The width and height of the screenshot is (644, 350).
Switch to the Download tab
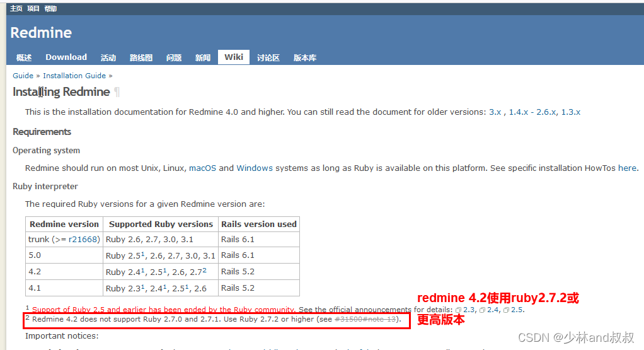point(66,57)
